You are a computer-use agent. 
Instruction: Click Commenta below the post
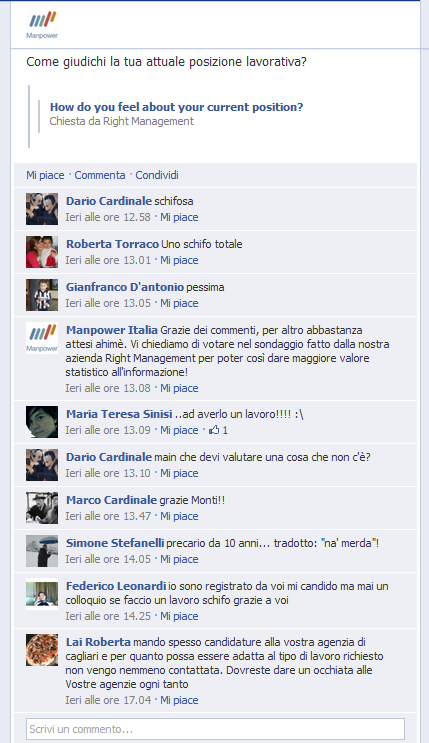[x=100, y=175]
